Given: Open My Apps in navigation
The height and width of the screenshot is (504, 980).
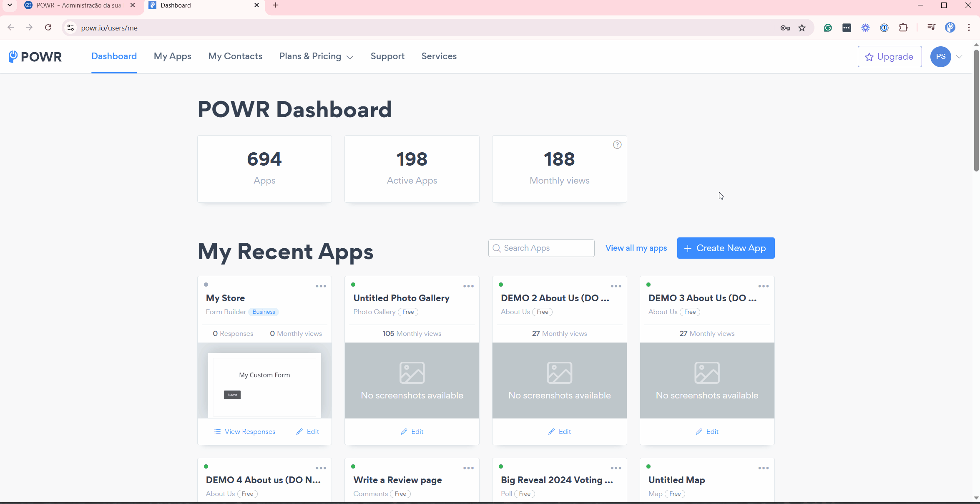Looking at the screenshot, I should point(172,56).
